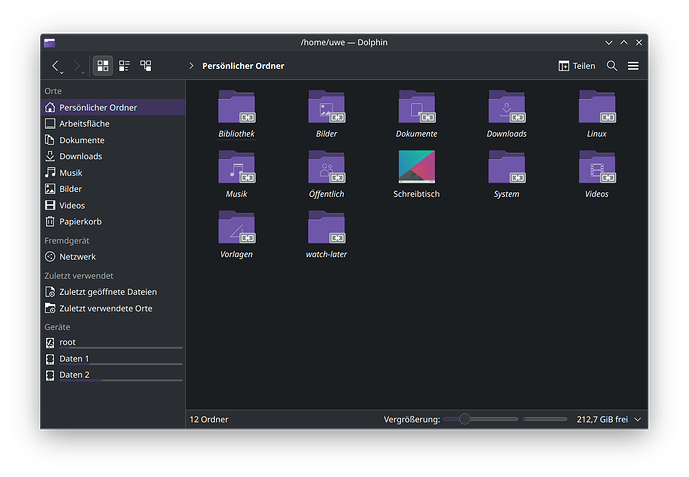Click the Vorlagen folder label
Viewport: 689px width, 477px height.
point(236,254)
